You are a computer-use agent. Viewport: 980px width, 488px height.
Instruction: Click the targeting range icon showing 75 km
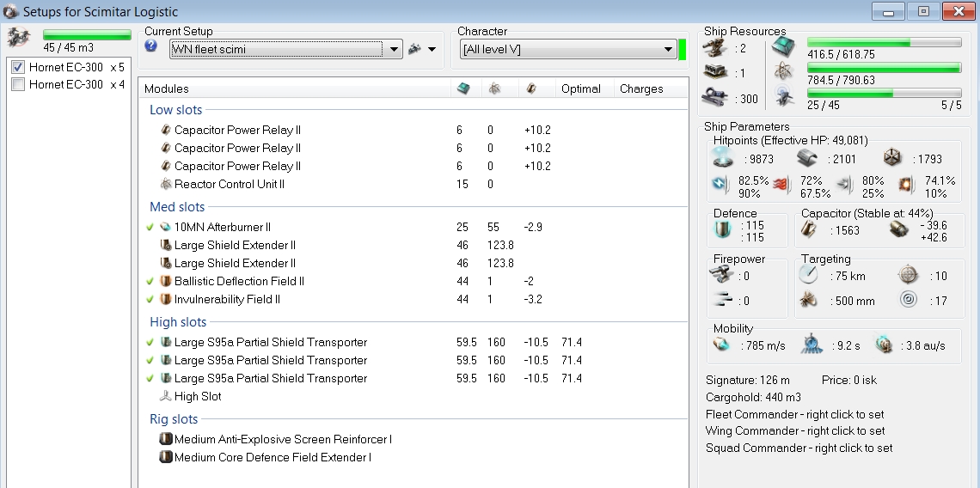[808, 275]
